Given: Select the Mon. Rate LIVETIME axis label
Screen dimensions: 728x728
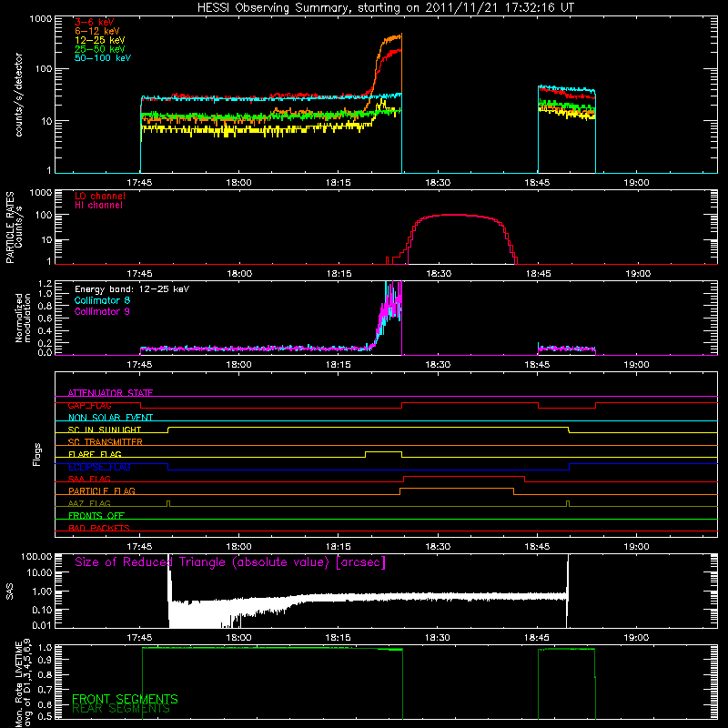Looking at the screenshot, I should 24,684.
